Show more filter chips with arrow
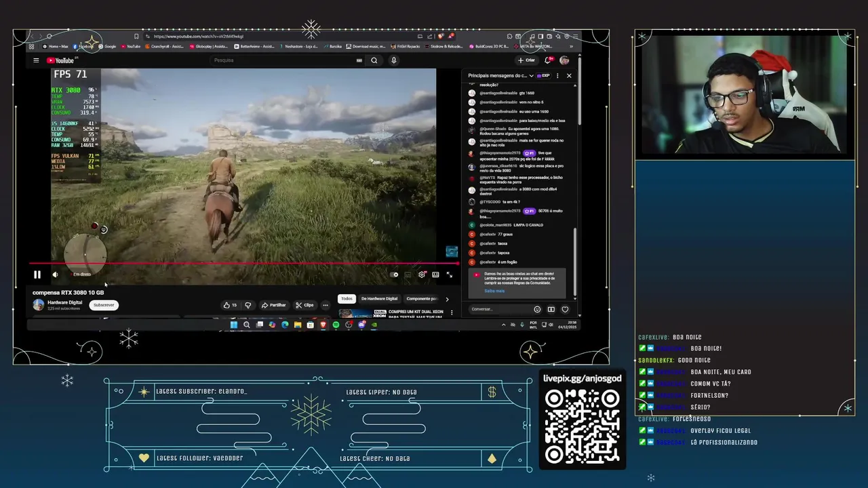This screenshot has height=488, width=868. (447, 299)
